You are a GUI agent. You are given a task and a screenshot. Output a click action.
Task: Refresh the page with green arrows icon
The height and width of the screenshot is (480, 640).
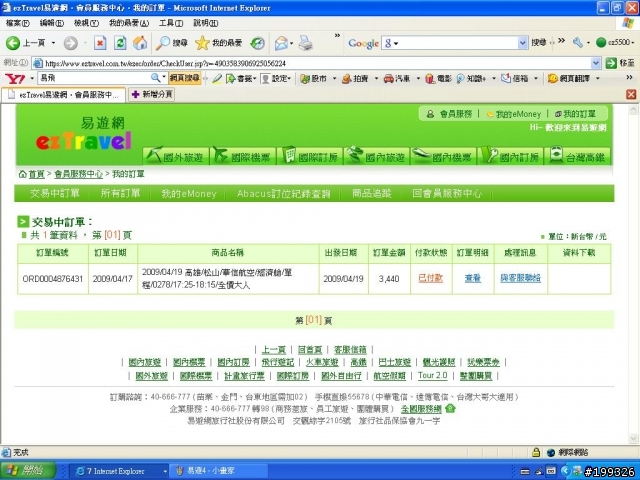[x=120, y=43]
